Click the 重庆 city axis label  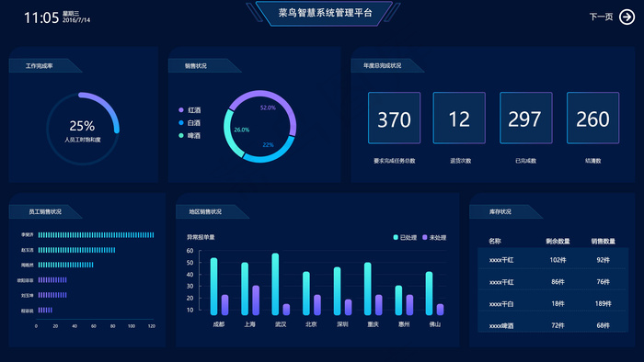point(373,324)
